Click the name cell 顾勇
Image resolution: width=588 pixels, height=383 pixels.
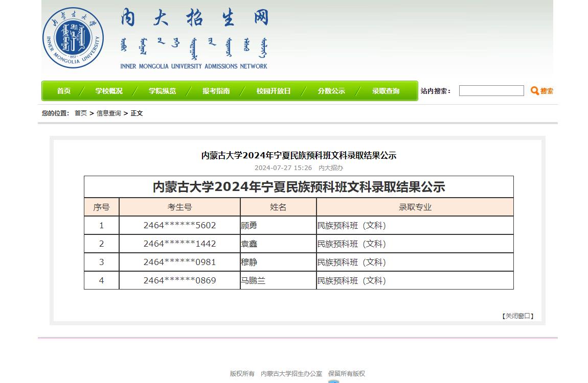[278, 225]
